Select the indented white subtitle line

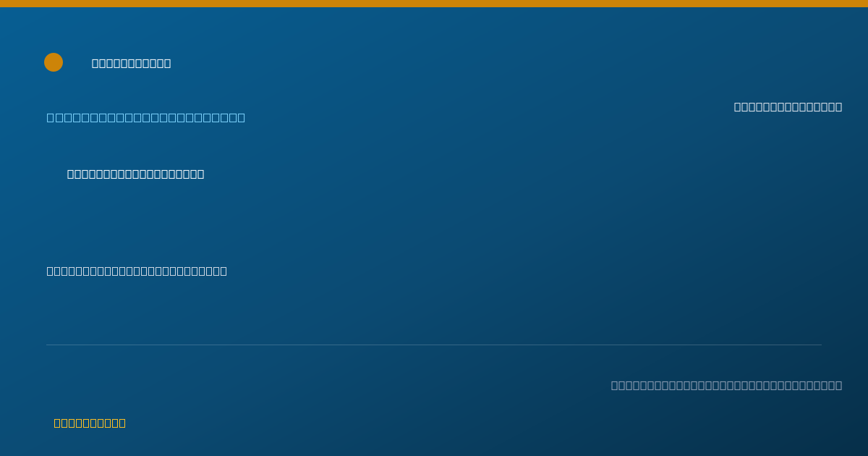coord(135,174)
